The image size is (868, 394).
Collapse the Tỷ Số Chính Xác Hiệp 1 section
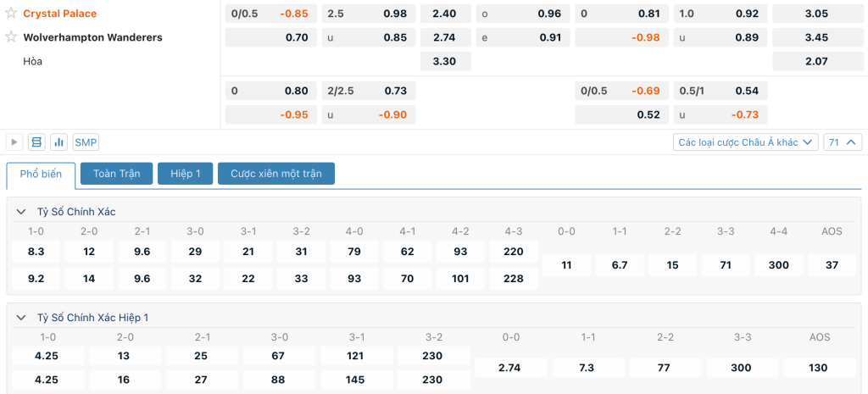(21, 318)
